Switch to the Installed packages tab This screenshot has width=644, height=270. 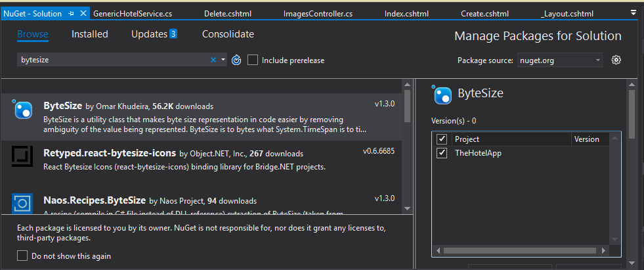click(89, 34)
